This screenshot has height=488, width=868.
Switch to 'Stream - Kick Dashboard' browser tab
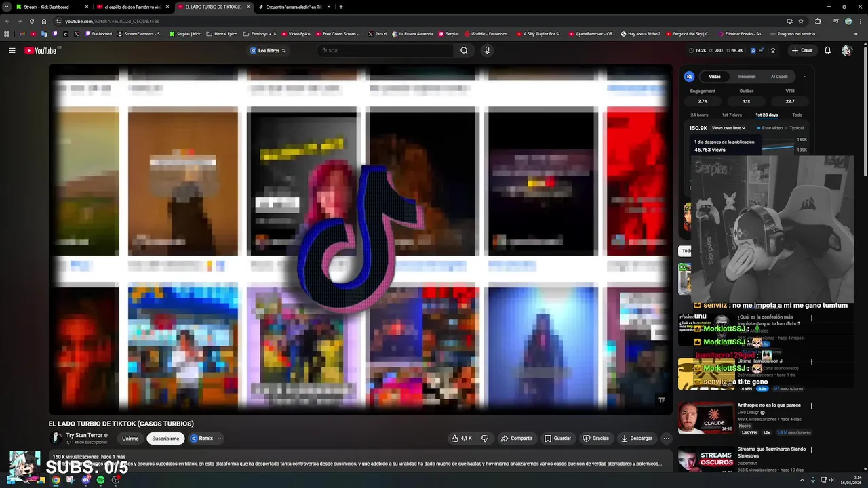52,7
